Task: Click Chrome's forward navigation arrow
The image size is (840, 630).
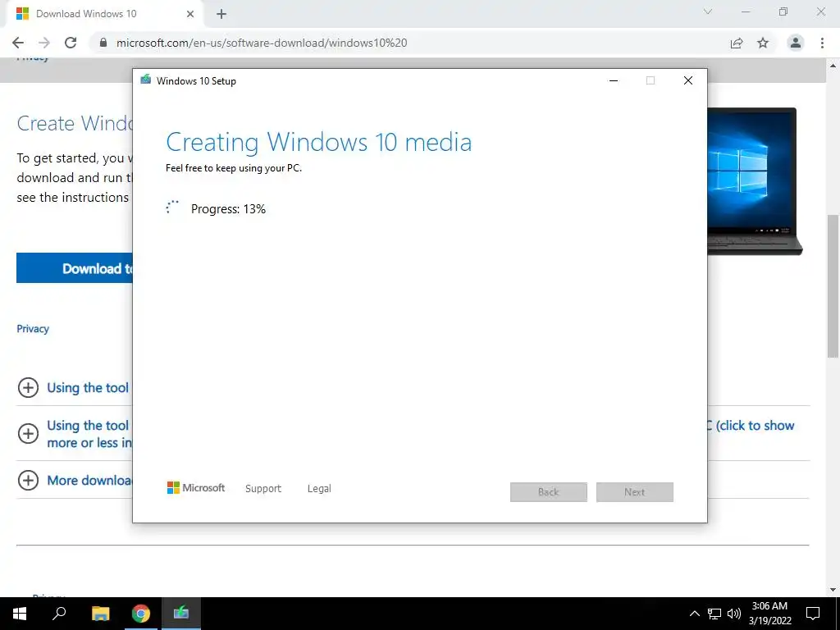Action: 44,43
